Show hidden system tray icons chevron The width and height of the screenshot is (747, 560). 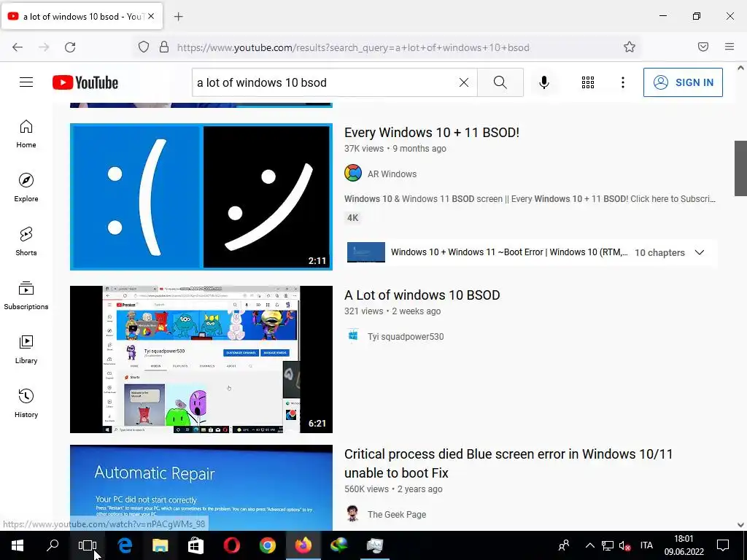589,545
